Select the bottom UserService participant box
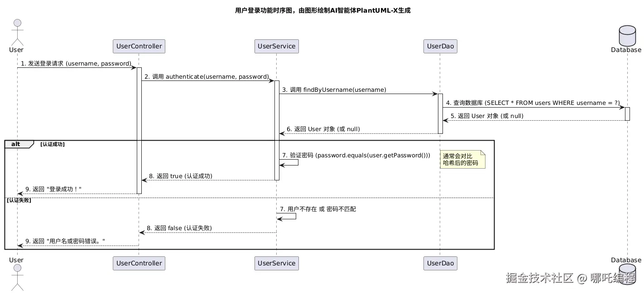Screen dimensions: 644x293 277,263
